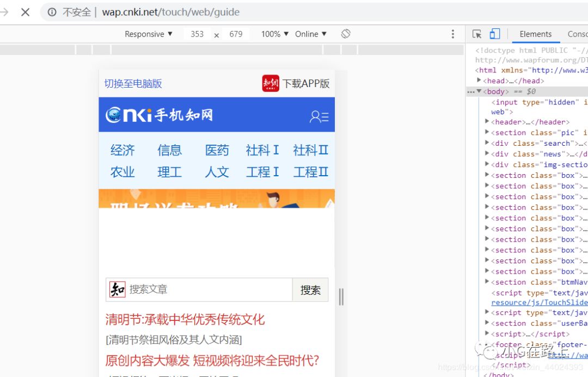Open the device toolbar more options menu
Image resolution: width=588 pixels, height=377 pixels.
452,34
